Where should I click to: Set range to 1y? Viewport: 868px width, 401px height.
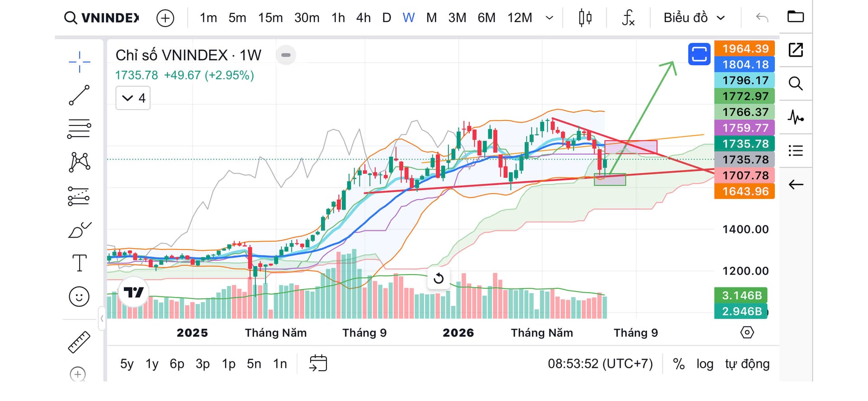152,364
